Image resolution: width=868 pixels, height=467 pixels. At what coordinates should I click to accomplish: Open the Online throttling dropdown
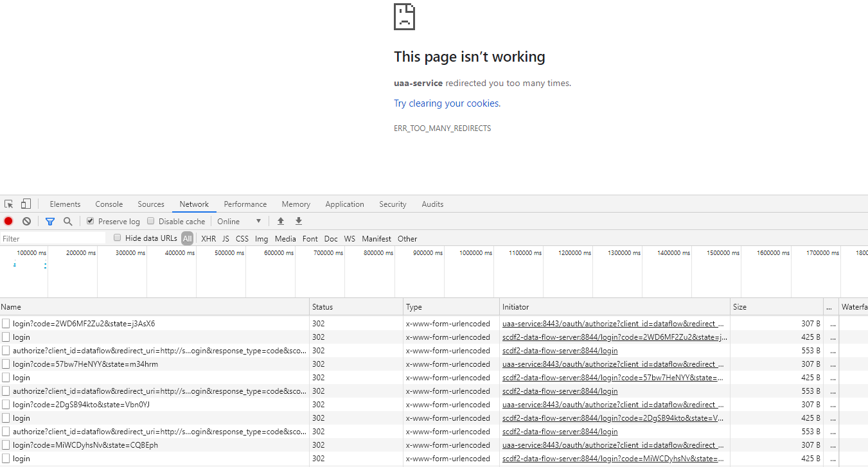[239, 221]
